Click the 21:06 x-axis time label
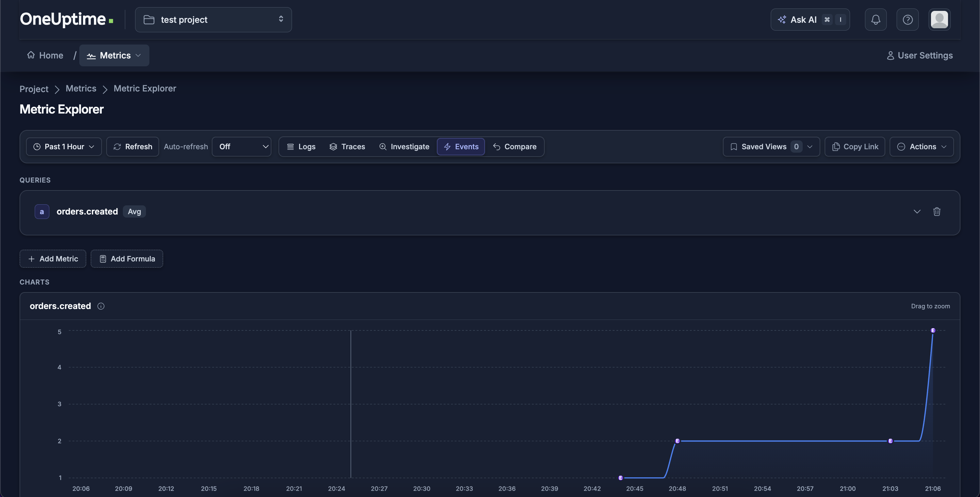Screen dimensions: 980x497 coord(933,489)
